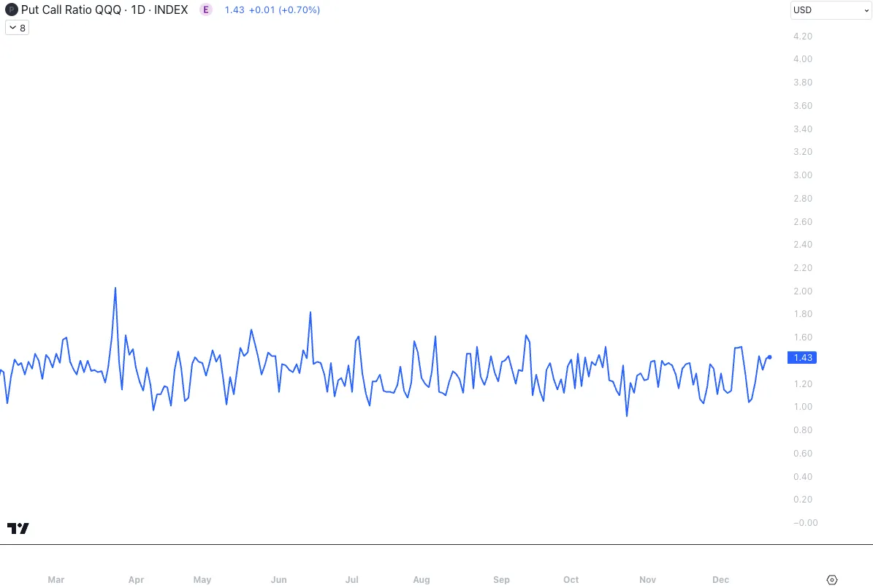This screenshot has width=873, height=588.
Task: Click the Dec label on time axis
Action: [721, 580]
